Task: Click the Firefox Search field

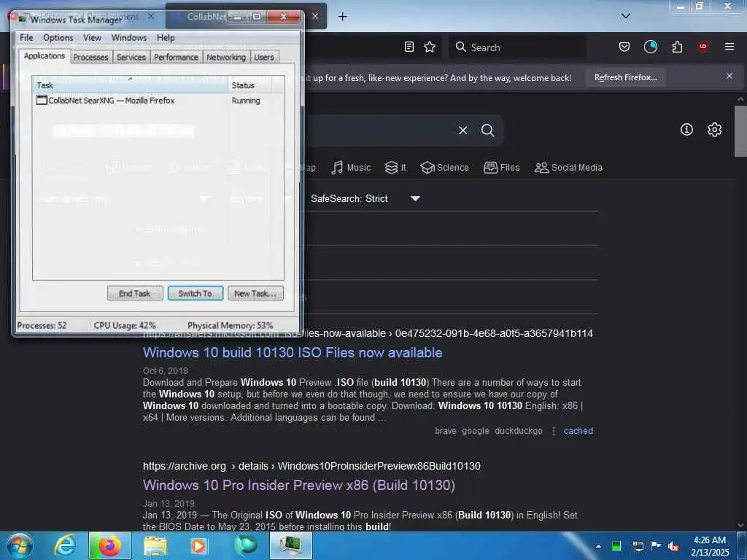Action: click(x=517, y=47)
